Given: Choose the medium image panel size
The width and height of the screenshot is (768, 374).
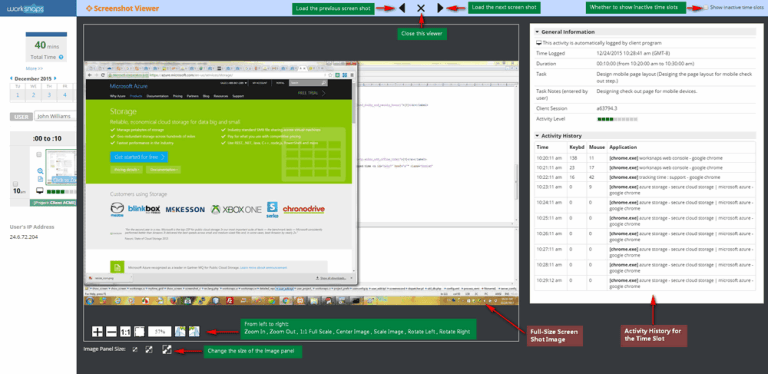Looking at the screenshot, I should [150, 350].
